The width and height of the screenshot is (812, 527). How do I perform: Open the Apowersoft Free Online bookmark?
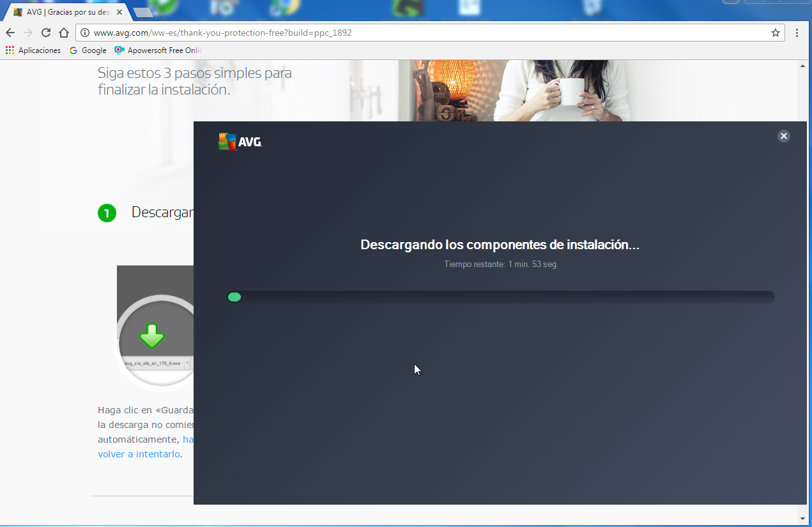(158, 50)
